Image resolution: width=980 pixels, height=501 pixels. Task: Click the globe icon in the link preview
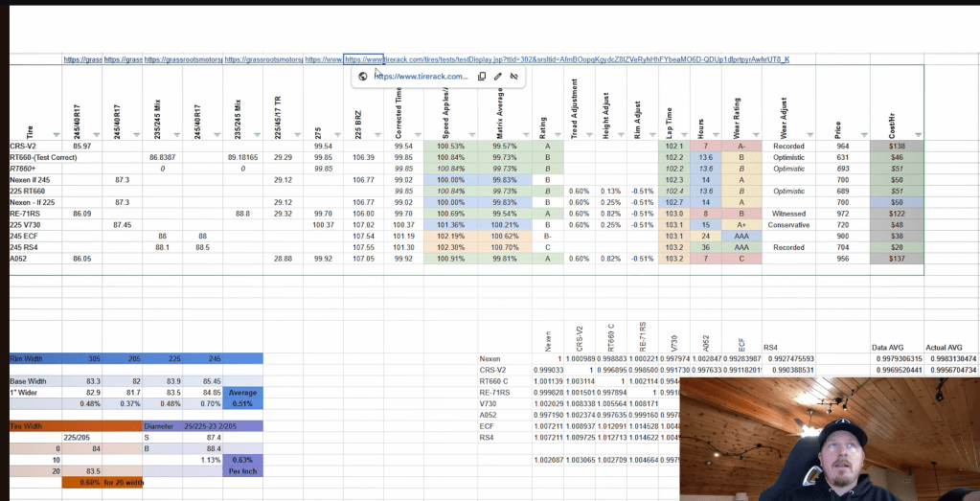click(363, 77)
